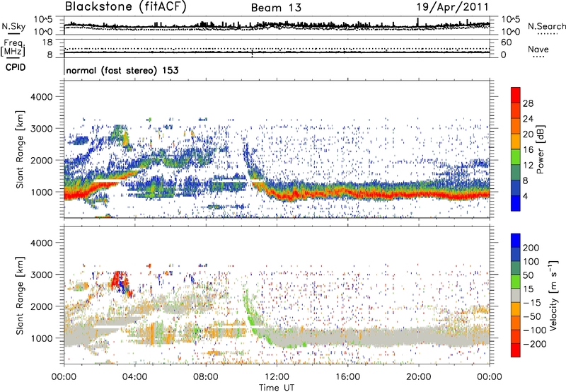Click the '08:00' time axis tick label
The height and width of the screenshot is (392, 566).
[206, 377]
